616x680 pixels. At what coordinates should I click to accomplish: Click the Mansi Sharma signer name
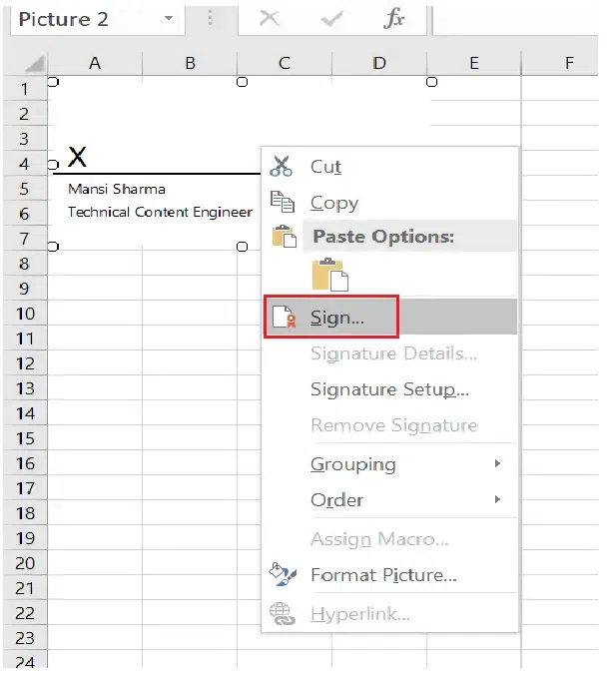117,189
